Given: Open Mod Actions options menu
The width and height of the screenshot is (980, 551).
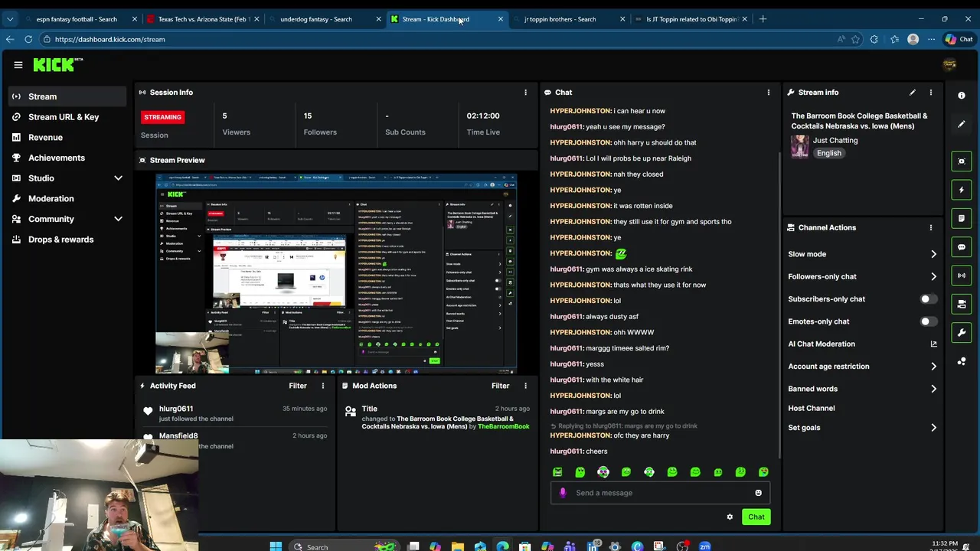Looking at the screenshot, I should [x=525, y=386].
